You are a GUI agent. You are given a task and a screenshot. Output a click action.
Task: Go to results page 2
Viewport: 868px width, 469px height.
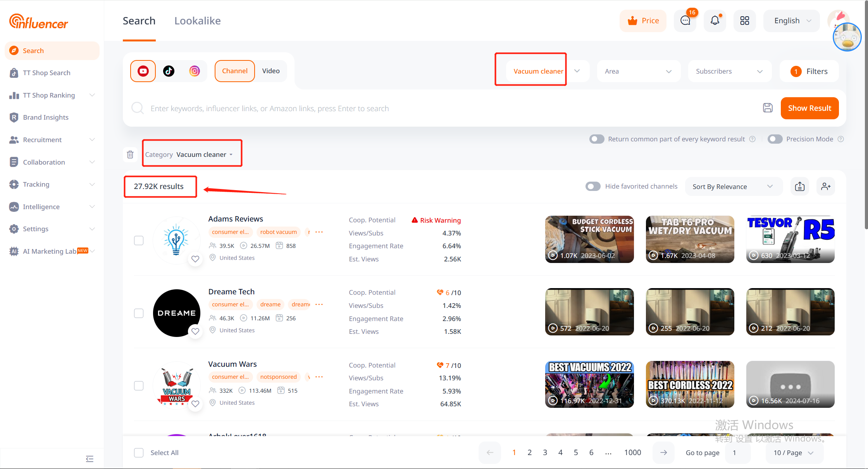529,452
